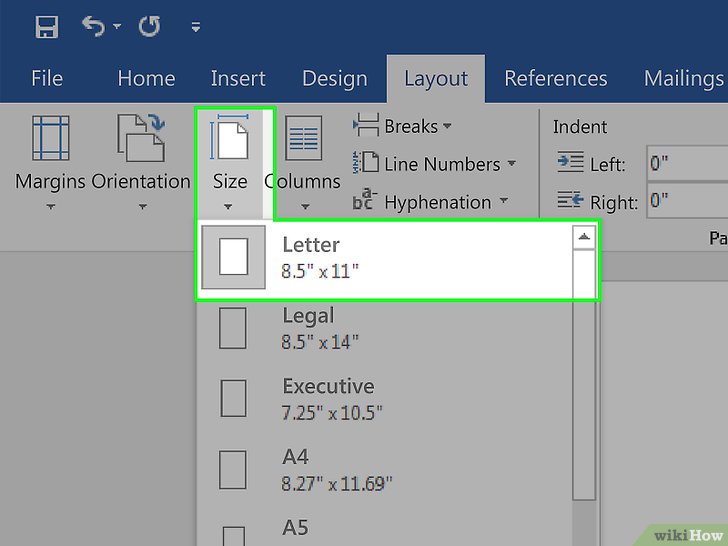
Task: Open the Undo history dropdown arrow
Action: pos(117,26)
